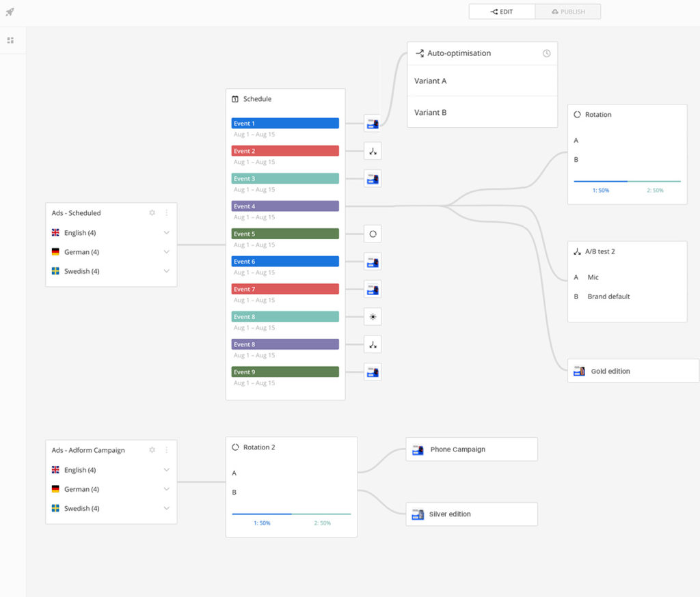Click purple Event 8 split icon

[x=373, y=344]
